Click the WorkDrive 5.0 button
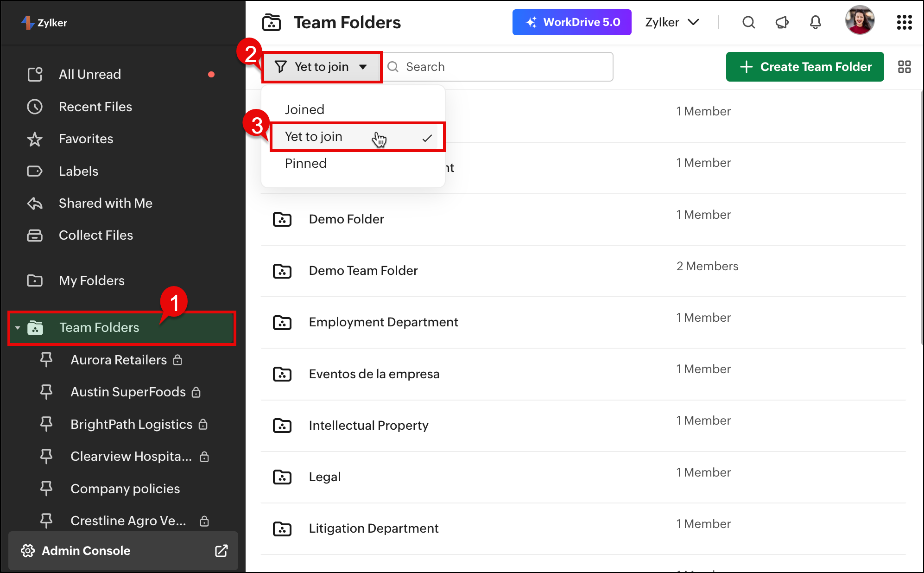Viewport: 924px width, 573px height. click(572, 22)
